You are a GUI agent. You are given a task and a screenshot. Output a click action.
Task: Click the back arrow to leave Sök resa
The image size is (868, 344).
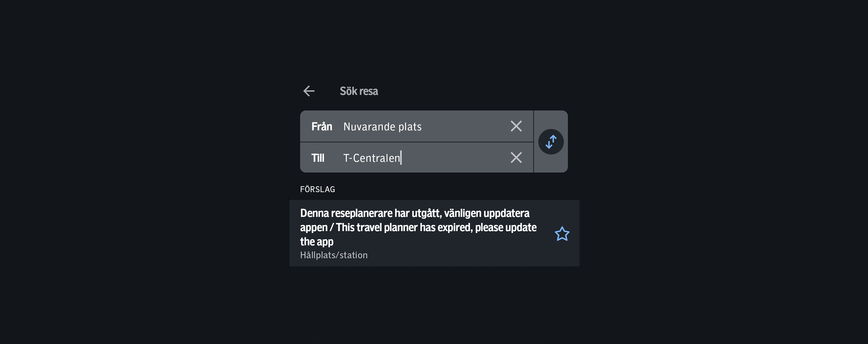(309, 91)
